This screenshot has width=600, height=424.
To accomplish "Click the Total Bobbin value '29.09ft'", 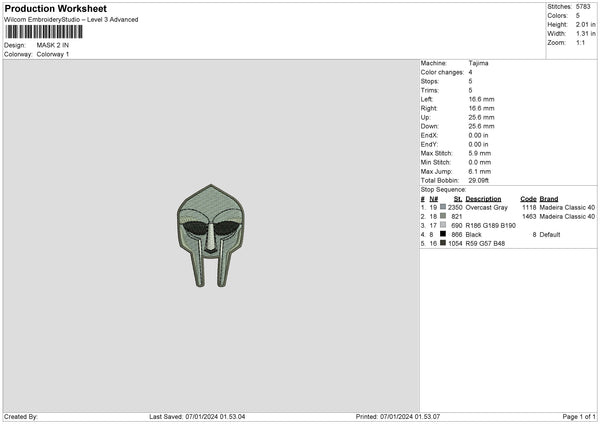I will tap(479, 180).
